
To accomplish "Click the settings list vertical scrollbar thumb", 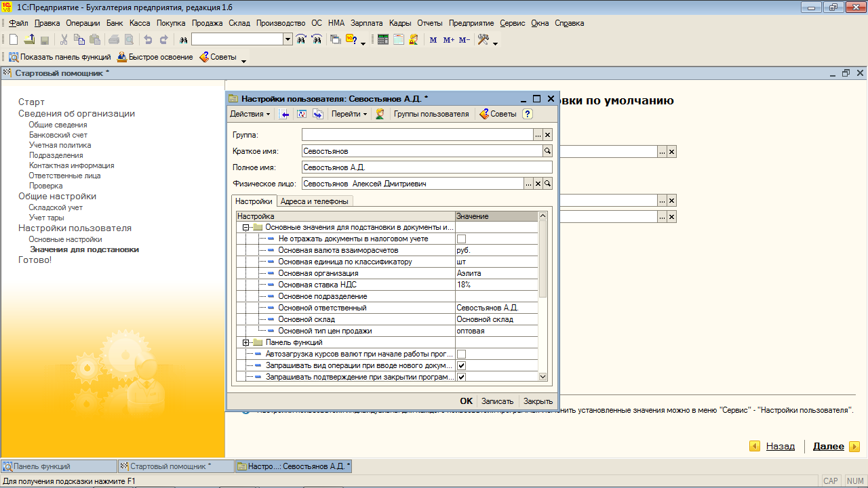I will [x=542, y=258].
